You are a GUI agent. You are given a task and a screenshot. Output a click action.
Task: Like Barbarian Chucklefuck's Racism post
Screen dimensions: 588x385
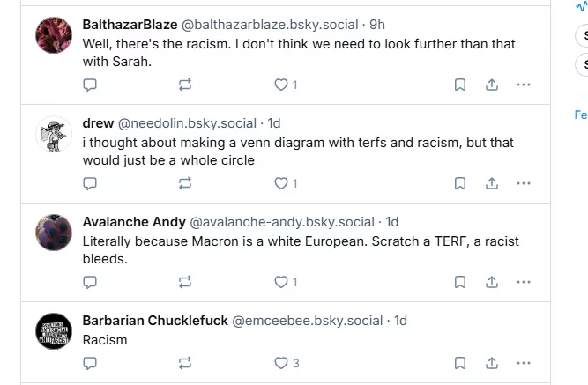281,362
